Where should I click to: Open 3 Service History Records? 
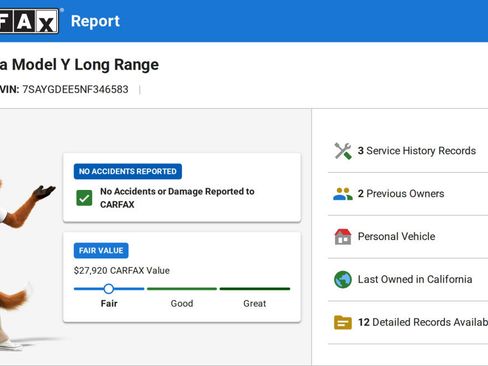408,151
